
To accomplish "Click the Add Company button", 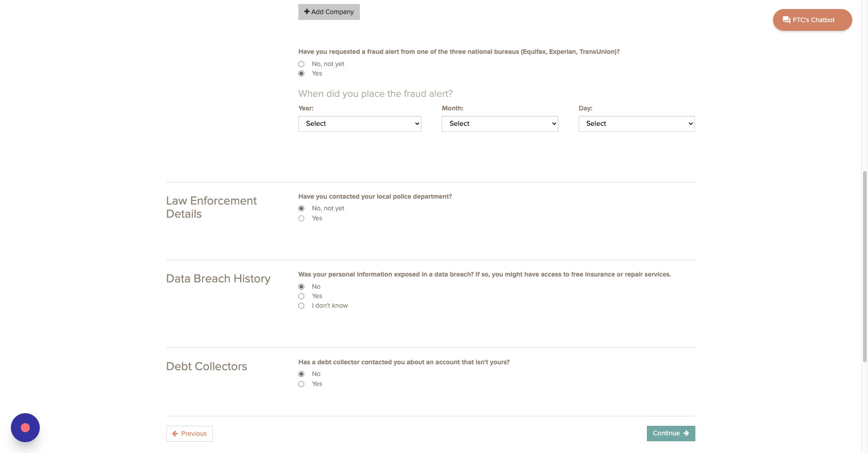I will (x=329, y=12).
